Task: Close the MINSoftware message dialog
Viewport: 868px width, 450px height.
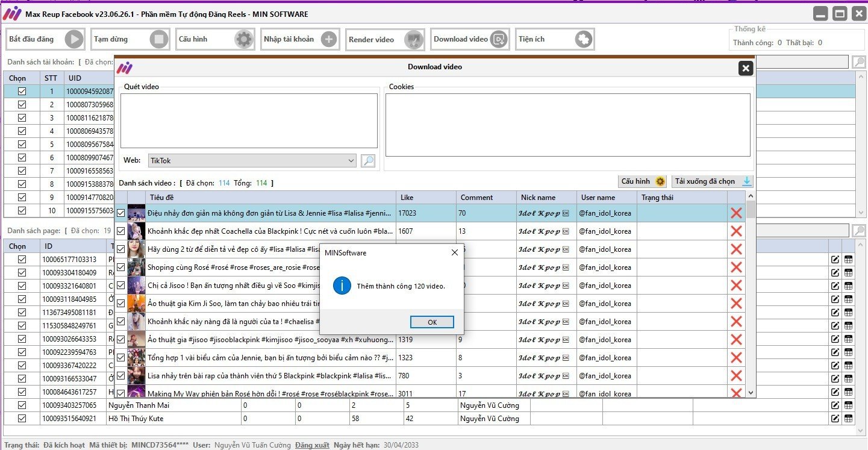Action: tap(454, 253)
